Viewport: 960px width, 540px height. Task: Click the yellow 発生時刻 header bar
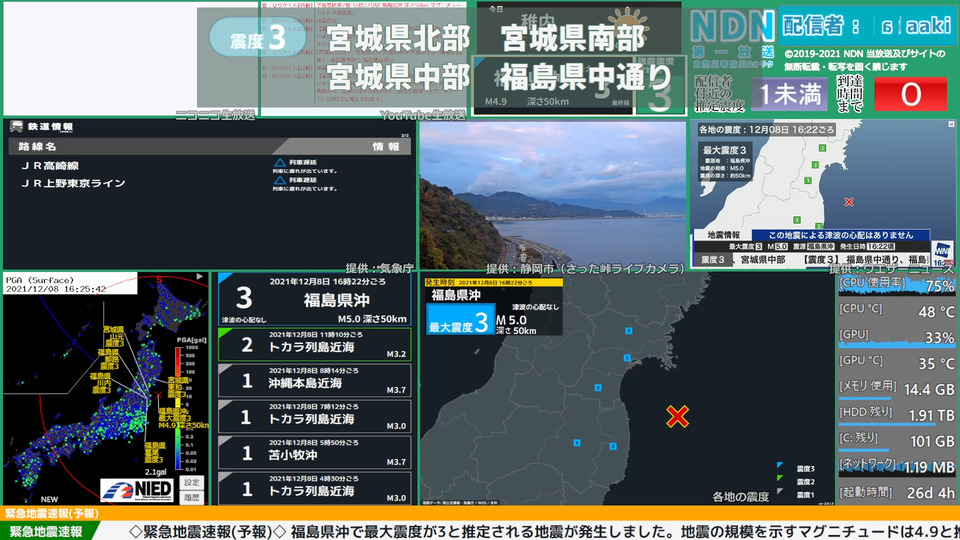[x=493, y=282]
